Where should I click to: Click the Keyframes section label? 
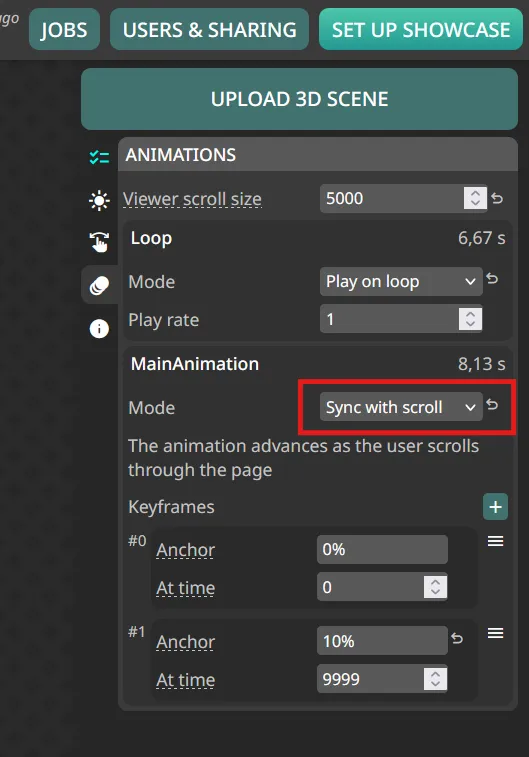coord(171,507)
